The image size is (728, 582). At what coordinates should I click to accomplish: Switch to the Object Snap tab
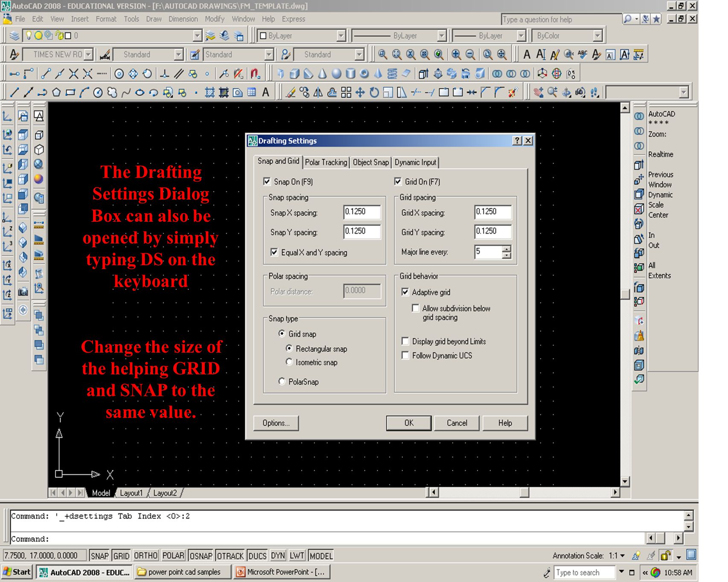point(371,162)
